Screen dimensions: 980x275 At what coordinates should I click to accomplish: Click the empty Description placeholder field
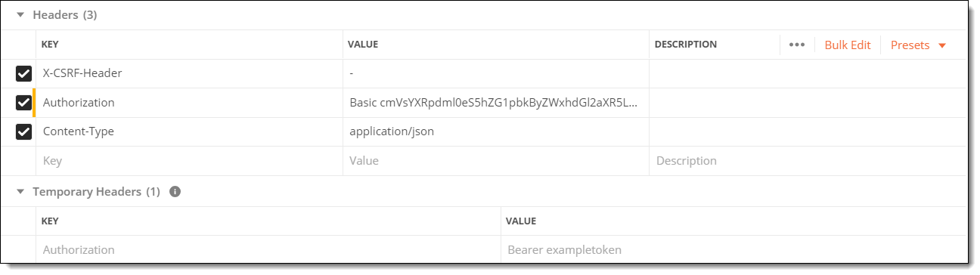tap(808, 161)
